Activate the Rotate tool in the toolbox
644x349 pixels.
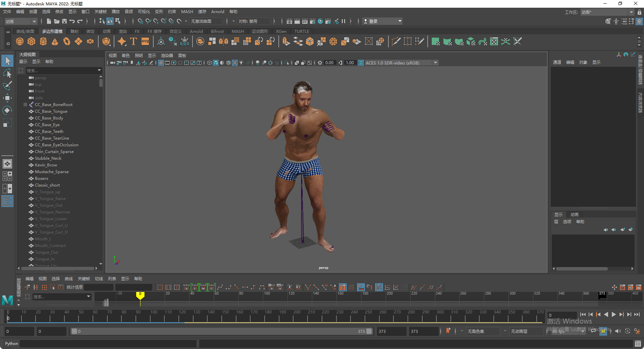coord(7,110)
